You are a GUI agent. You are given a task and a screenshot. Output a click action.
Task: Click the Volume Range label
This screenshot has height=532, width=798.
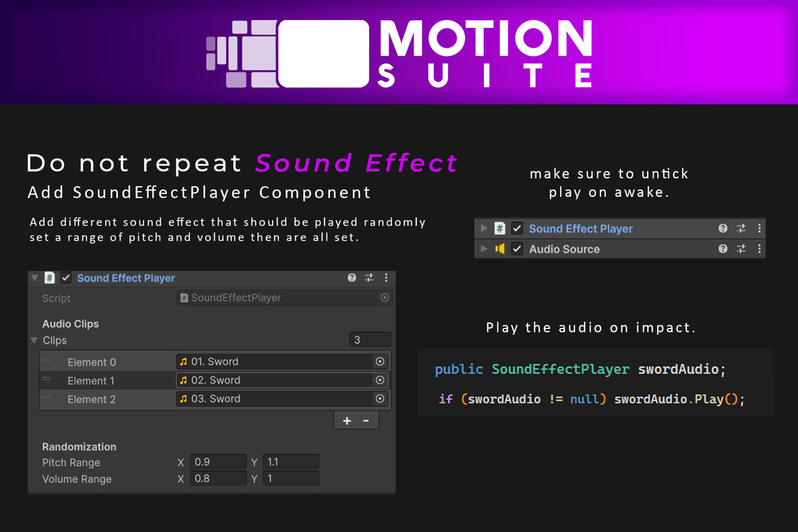(77, 479)
